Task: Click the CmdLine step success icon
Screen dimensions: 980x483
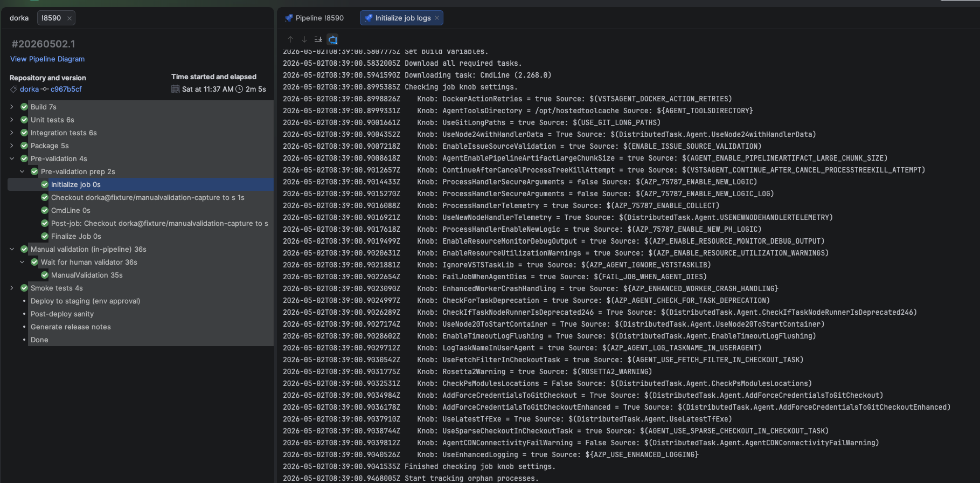Action: pyautogui.click(x=45, y=210)
